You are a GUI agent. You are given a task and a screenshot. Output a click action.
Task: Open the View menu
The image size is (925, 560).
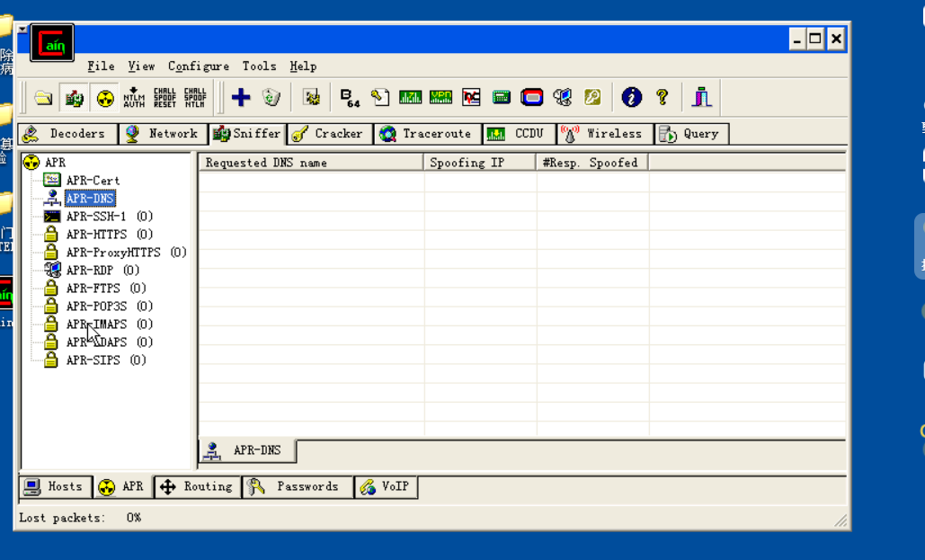coord(141,67)
